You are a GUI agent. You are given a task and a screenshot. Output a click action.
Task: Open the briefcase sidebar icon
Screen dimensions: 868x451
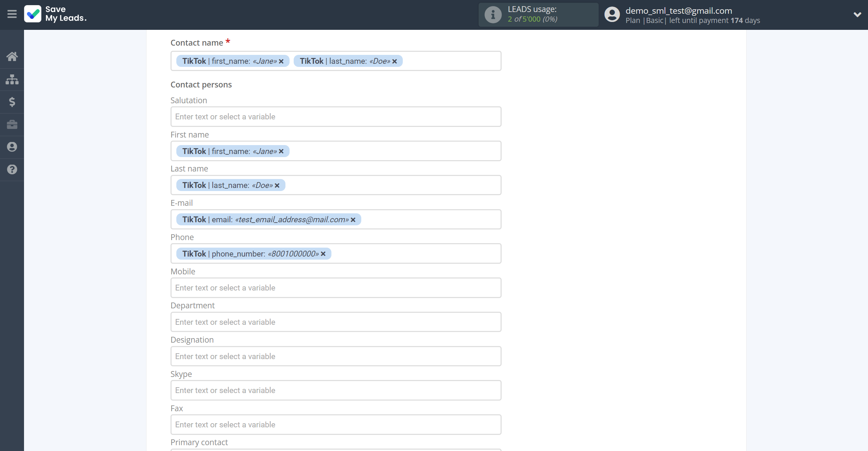click(x=12, y=124)
